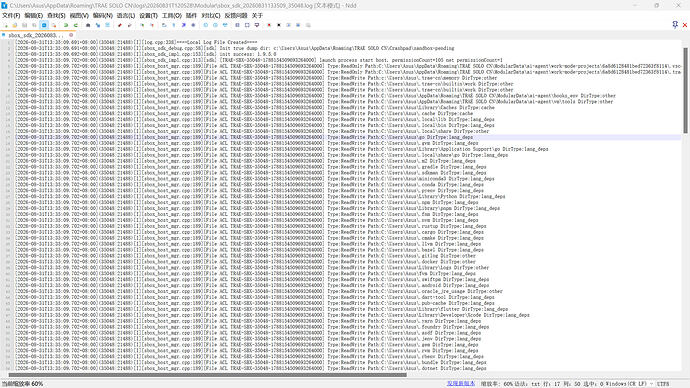Open the 对比(C) compare menu
Viewport: 690px width, 388px height.
tap(211, 15)
